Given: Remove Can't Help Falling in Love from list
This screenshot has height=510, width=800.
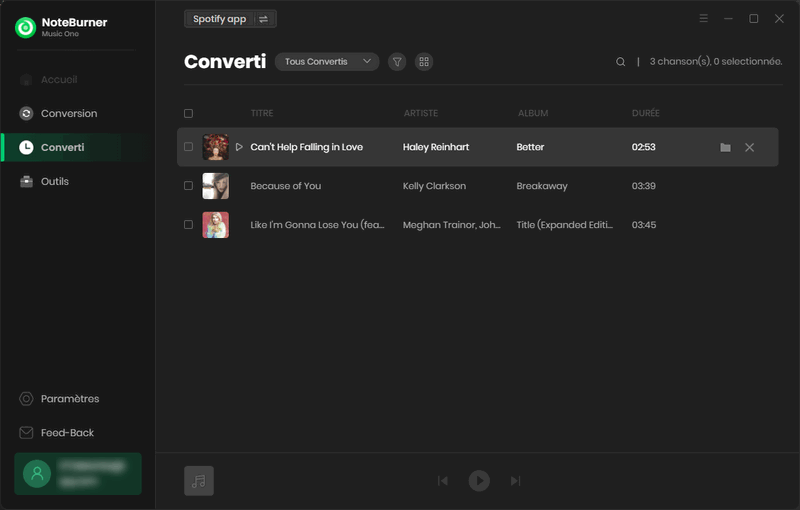Looking at the screenshot, I should pyautogui.click(x=749, y=147).
